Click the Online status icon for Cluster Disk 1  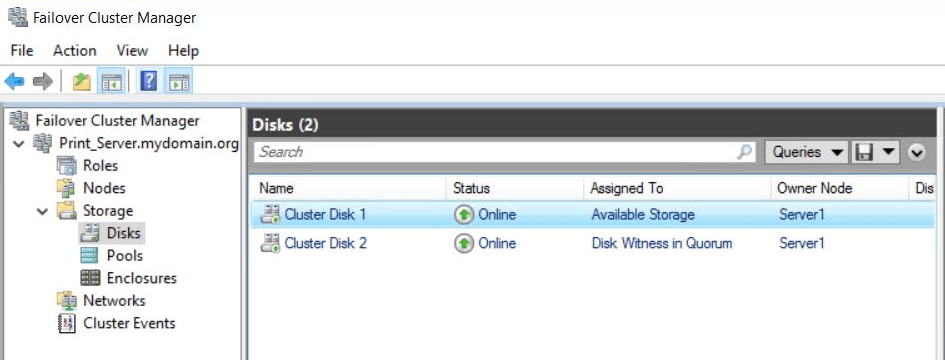tap(464, 215)
